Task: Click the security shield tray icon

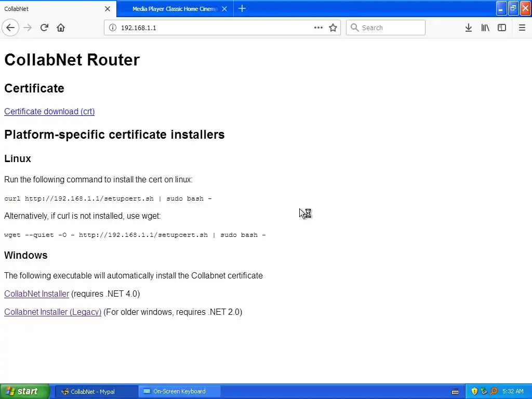Action: click(474, 391)
